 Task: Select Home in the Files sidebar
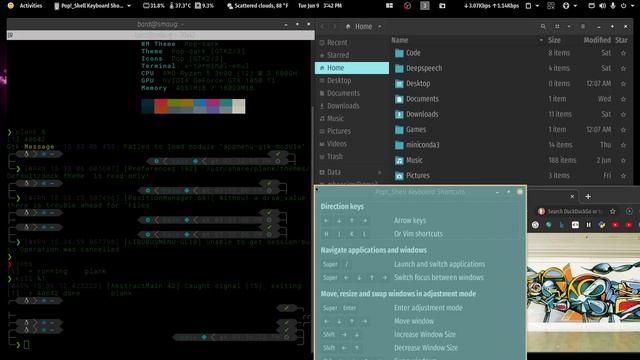click(352, 68)
